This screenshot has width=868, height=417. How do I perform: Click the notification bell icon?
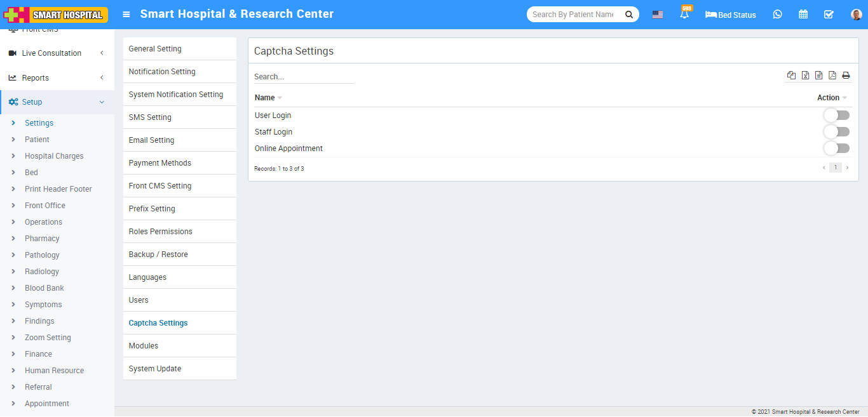click(x=684, y=15)
